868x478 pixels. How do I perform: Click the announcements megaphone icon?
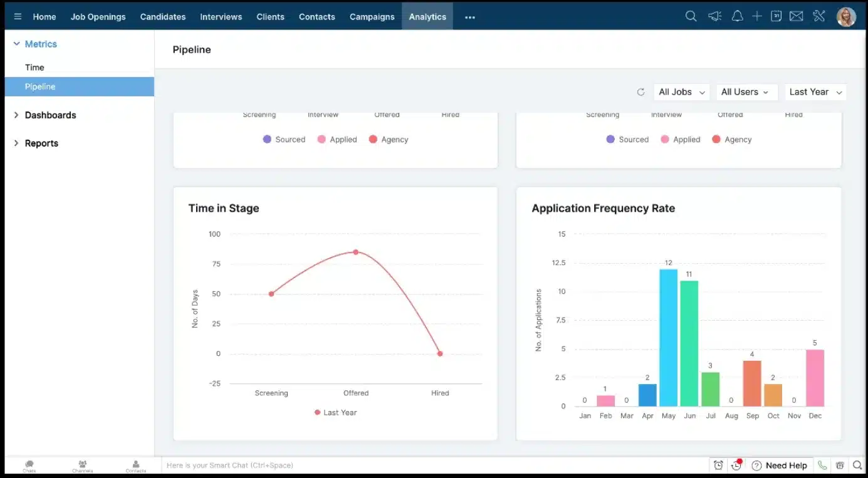pyautogui.click(x=714, y=16)
